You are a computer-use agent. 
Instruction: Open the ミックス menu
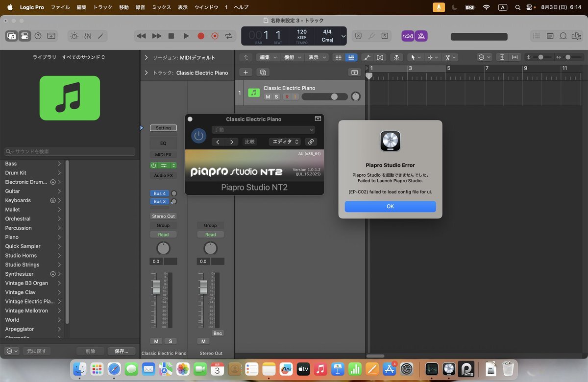coord(162,7)
